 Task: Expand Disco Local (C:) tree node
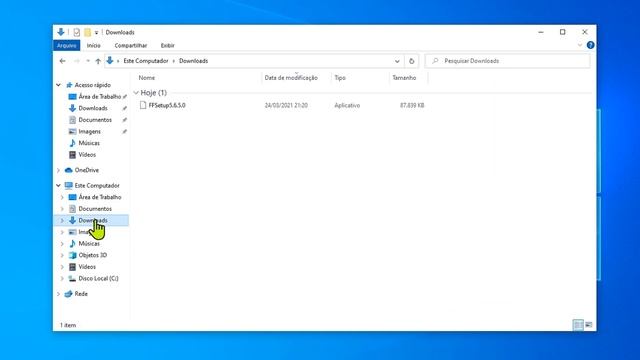(62, 278)
